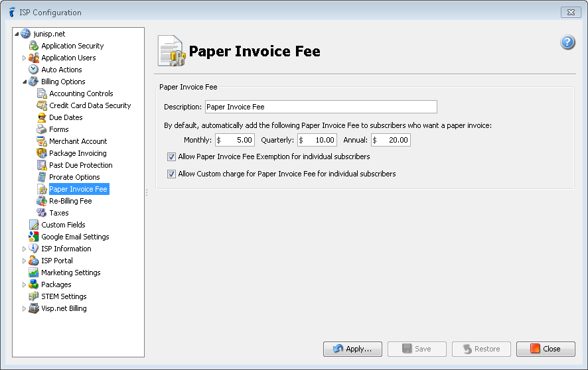This screenshot has height=370, width=588.
Task: Toggle Allow Paper Invoice Fee Exemption checkbox
Action: (x=171, y=156)
